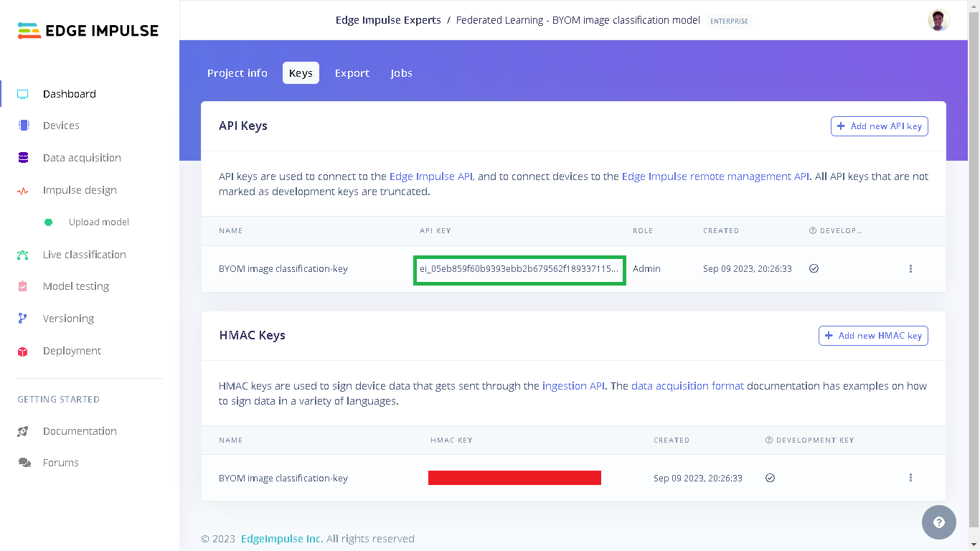Image resolution: width=980 pixels, height=551 pixels.
Task: Open the EdgeImpulse Inc. footer link
Action: click(282, 539)
